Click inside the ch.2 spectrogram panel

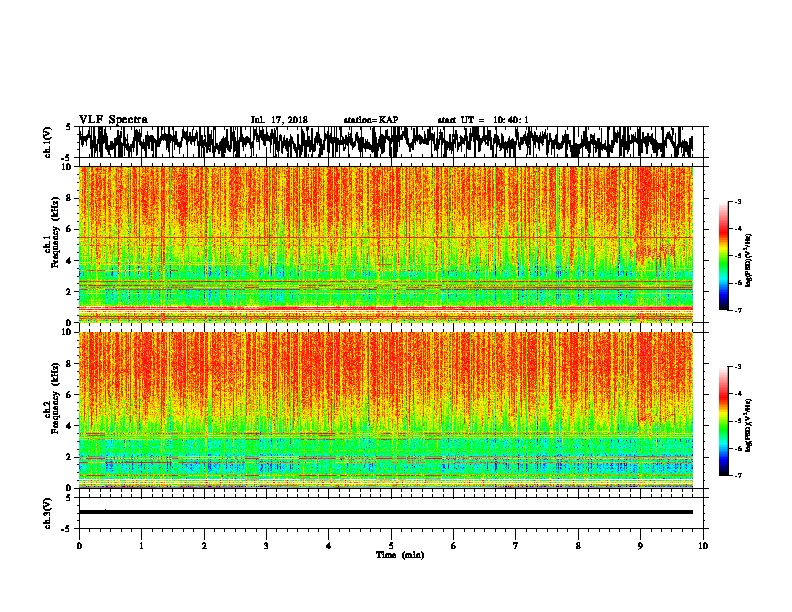tap(386, 410)
